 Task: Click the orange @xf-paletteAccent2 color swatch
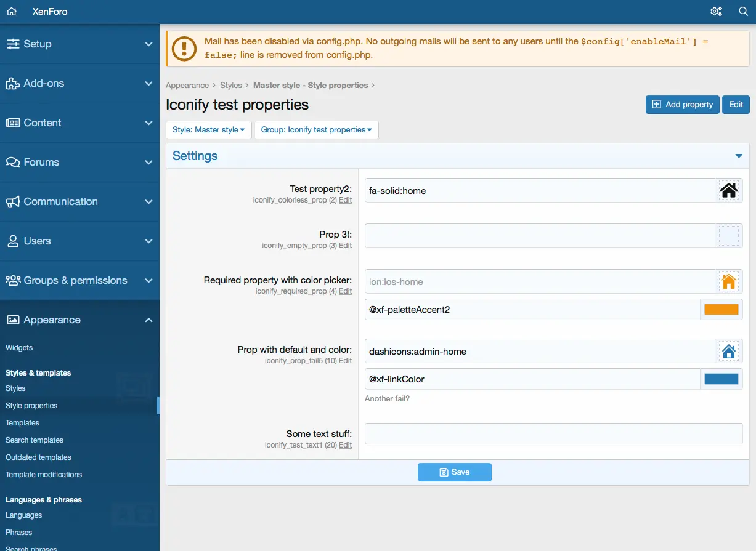(721, 309)
